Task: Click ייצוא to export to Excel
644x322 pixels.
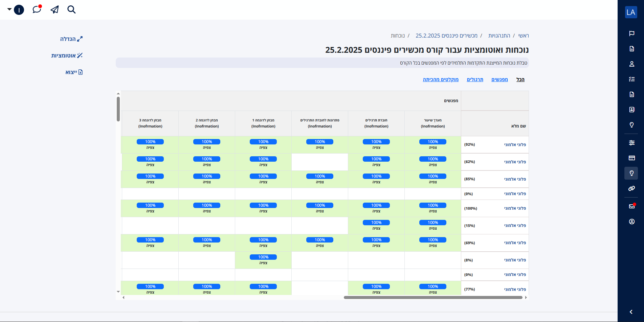Action: (74, 72)
